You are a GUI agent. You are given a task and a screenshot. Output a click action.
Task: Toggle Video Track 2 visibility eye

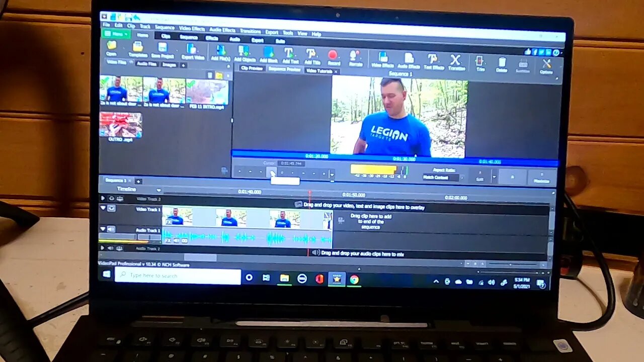[111, 199]
